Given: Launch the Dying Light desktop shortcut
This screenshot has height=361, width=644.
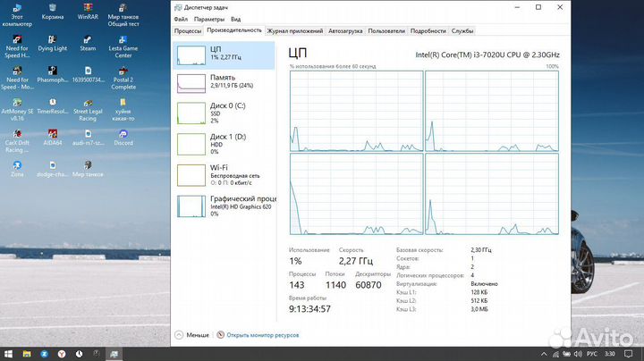Looking at the screenshot, I should coord(53,44).
